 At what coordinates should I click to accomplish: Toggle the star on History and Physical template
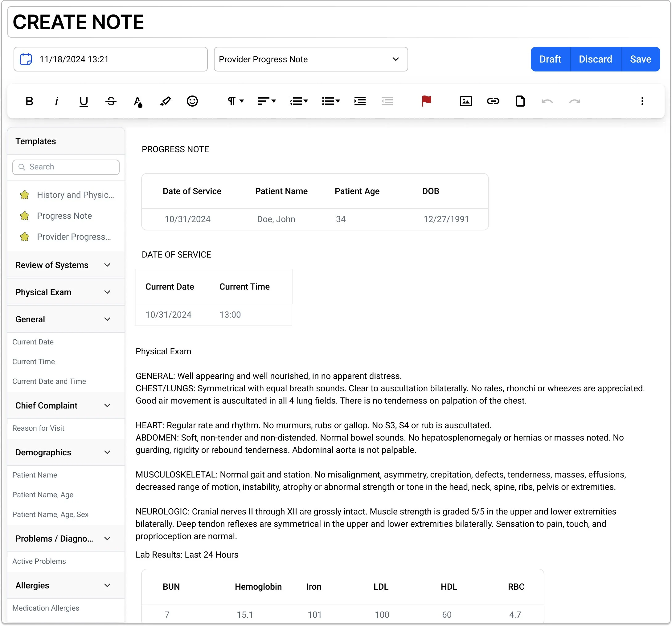coord(25,195)
